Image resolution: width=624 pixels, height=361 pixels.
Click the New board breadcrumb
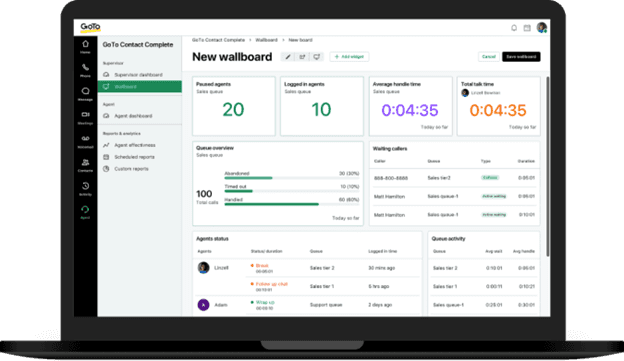[x=300, y=40]
